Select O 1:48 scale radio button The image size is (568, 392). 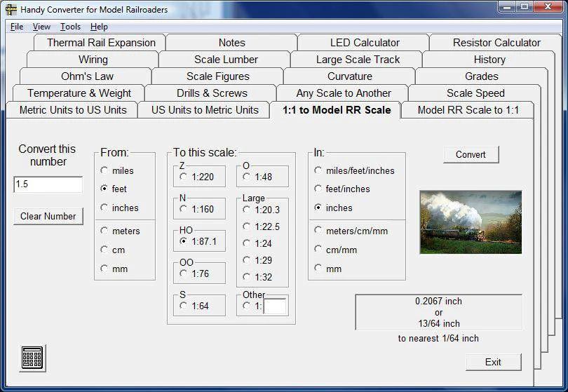[x=247, y=177]
